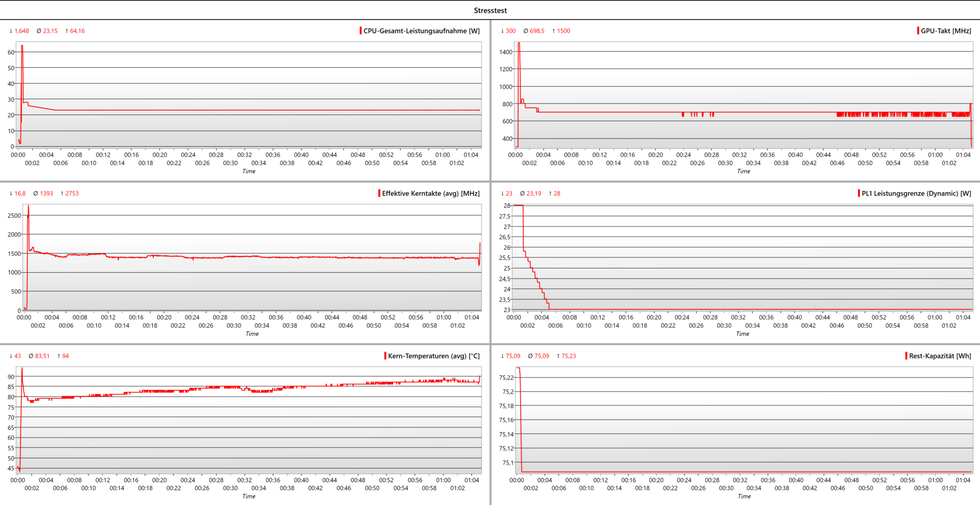Click maximum value 75,23 in Rest-Kapazität chart
The height and width of the screenshot is (505, 980).
pyautogui.click(x=569, y=356)
